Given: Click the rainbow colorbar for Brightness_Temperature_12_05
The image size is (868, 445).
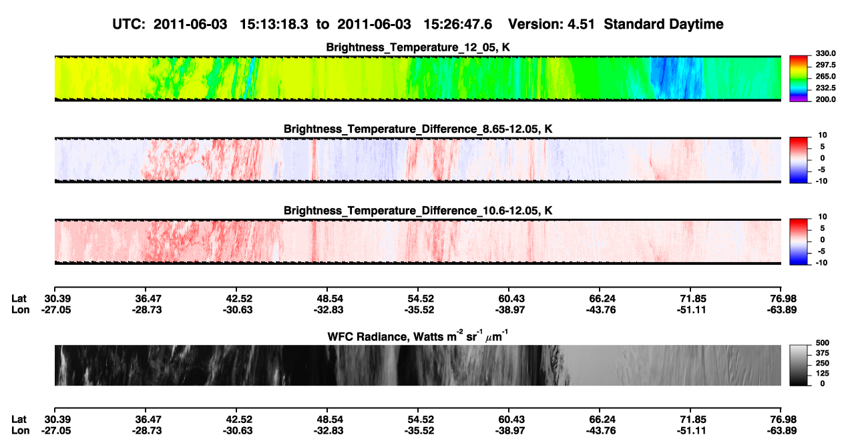Looking at the screenshot, I should pos(799,78).
